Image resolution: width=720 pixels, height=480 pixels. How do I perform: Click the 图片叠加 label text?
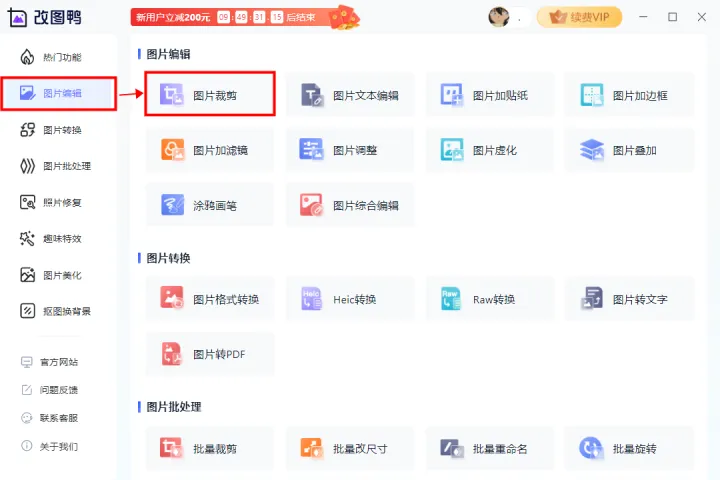(x=635, y=151)
